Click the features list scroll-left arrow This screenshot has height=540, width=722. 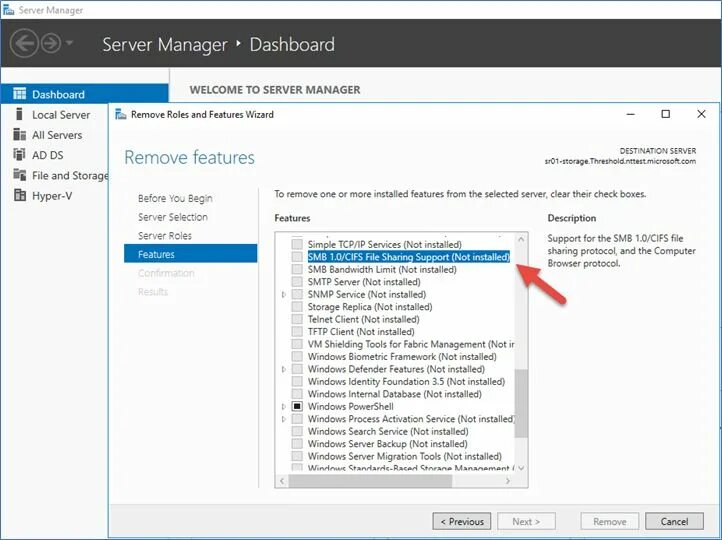(x=282, y=481)
